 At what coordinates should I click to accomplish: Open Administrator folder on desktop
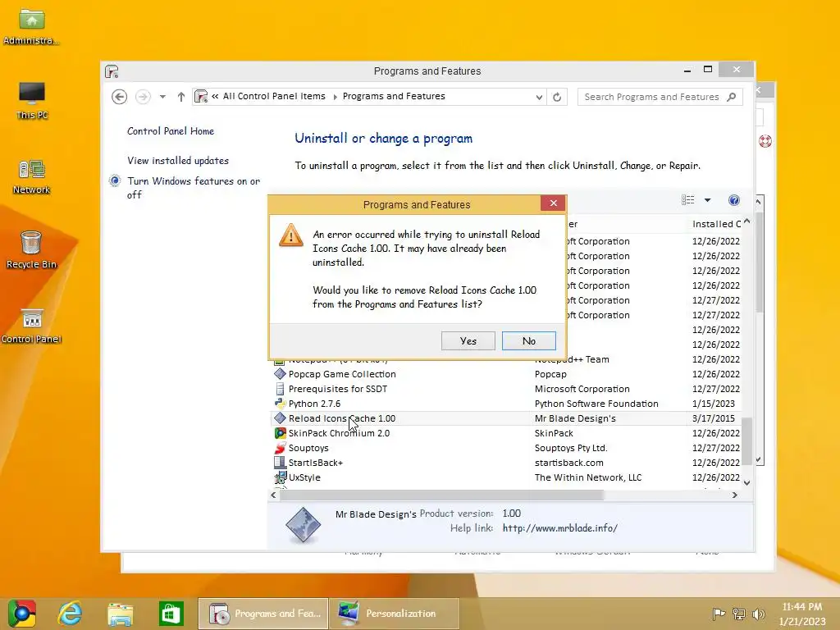(32, 27)
